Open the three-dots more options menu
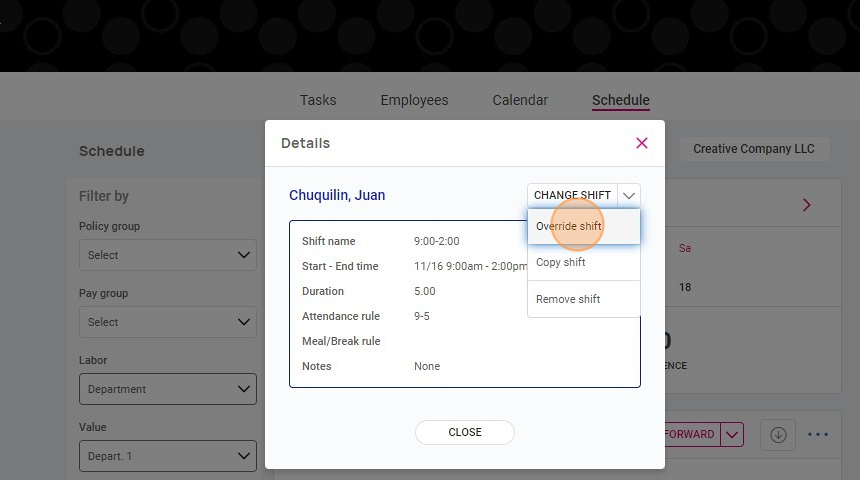This screenshot has width=860, height=480. (x=818, y=434)
